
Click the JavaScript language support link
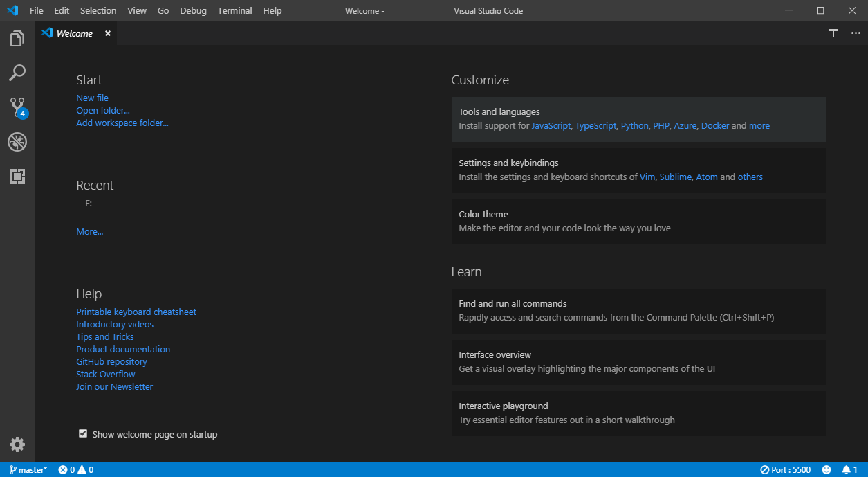551,126
